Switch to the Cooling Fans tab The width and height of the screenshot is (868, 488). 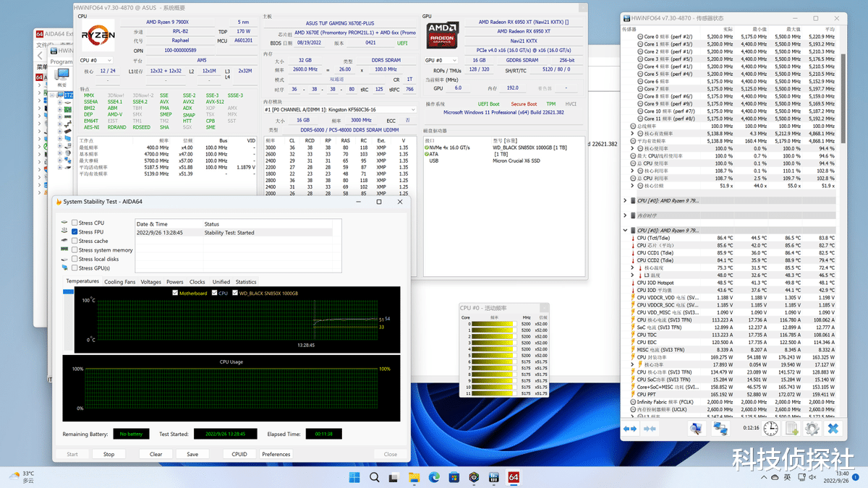tap(119, 282)
